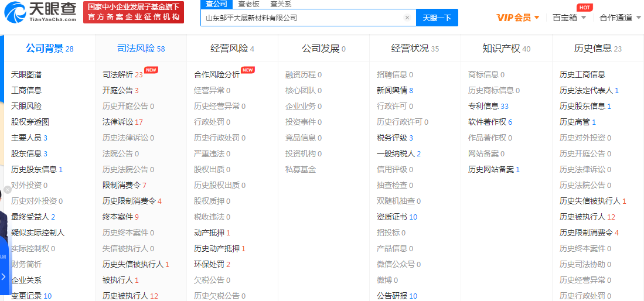
Task: Open 新闻舆情 8 link
Action: click(395, 90)
